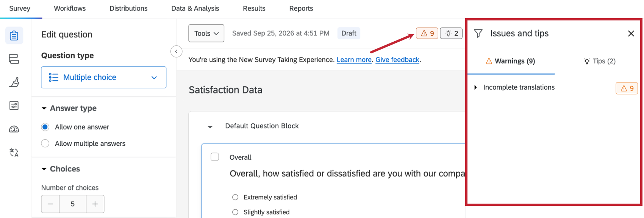644x218 pixels.
Task: Collapse the Answer type section
Action: [44, 109]
